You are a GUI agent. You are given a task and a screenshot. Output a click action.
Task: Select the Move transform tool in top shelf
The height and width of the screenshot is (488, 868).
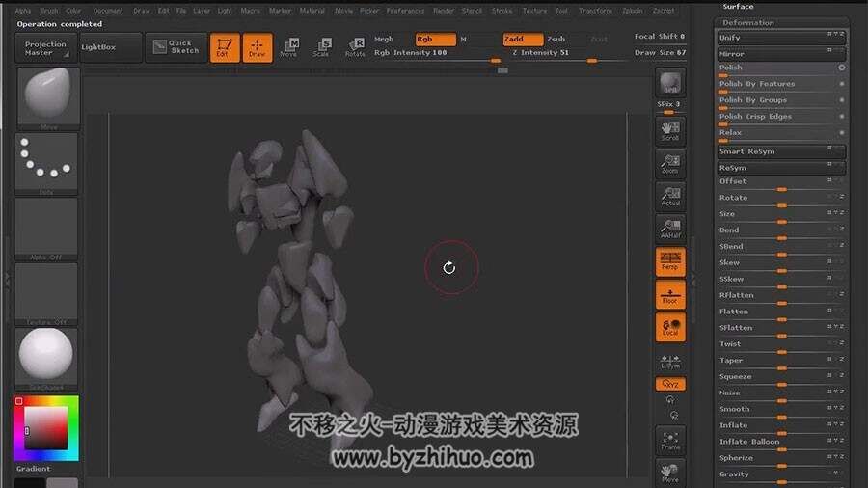point(289,47)
